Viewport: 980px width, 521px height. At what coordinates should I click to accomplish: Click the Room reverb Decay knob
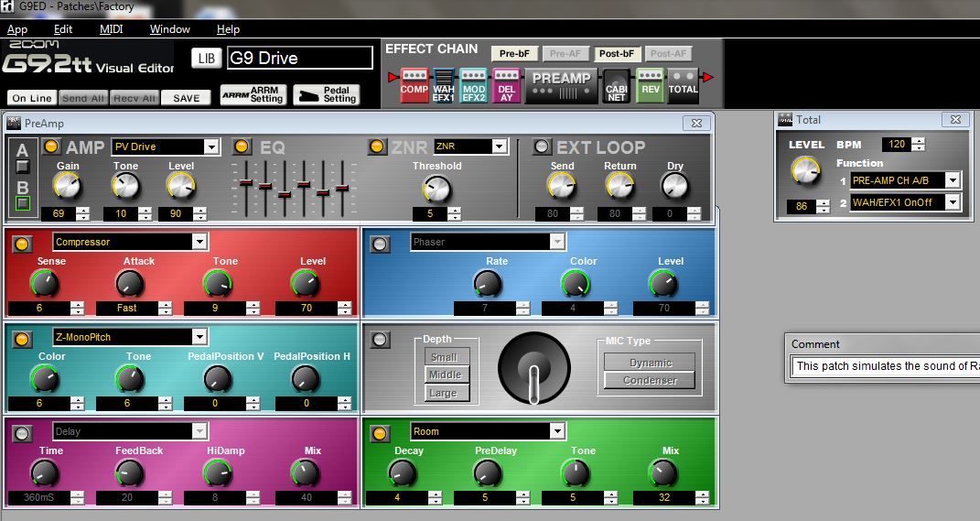click(402, 473)
